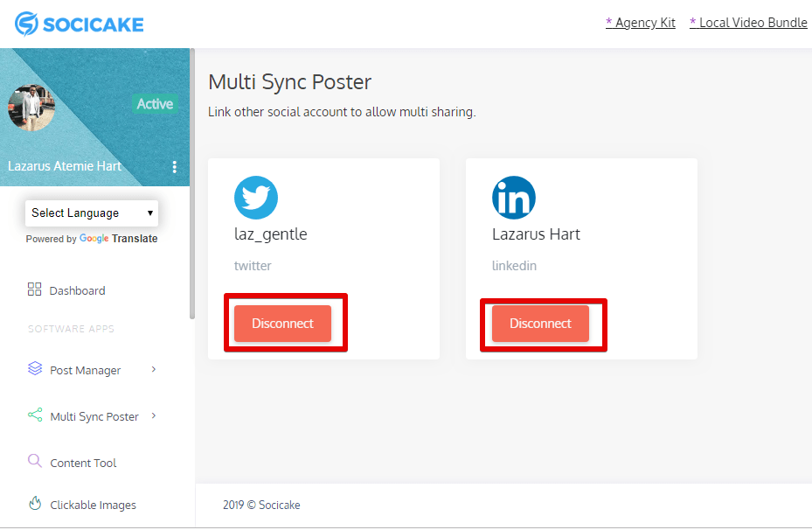This screenshot has width=812, height=530.
Task: Click the Multi Sync Poster page heading
Action: 290,82
